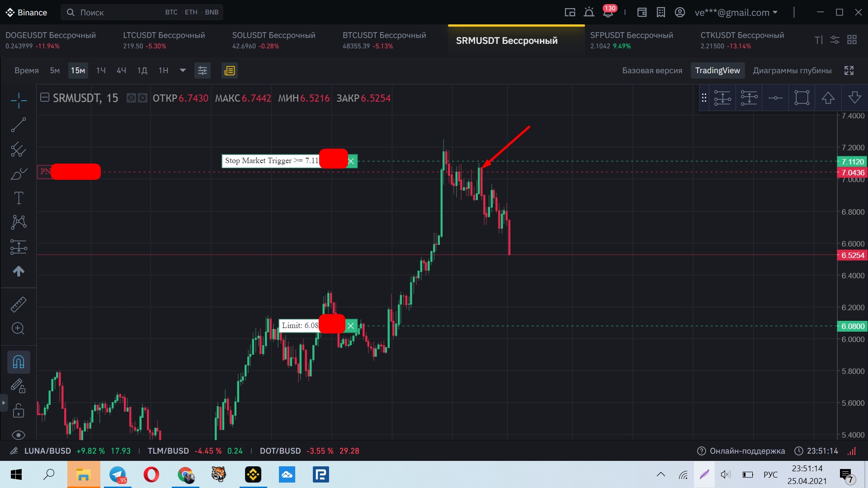Switch to Базовая версия chart
Image resolution: width=868 pixels, height=488 pixels.
click(652, 70)
